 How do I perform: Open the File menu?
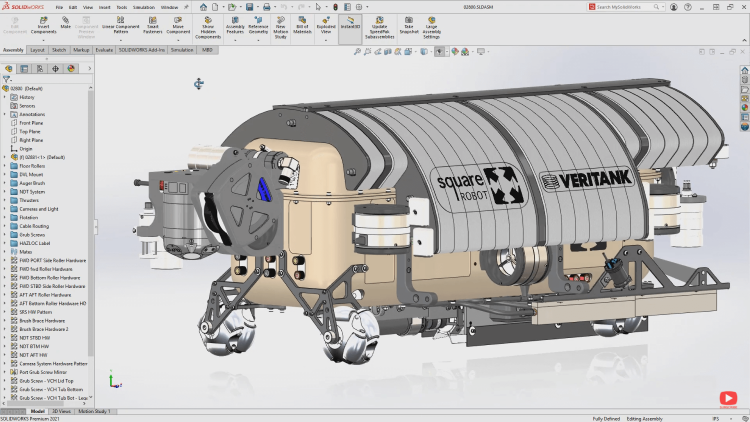click(x=59, y=7)
